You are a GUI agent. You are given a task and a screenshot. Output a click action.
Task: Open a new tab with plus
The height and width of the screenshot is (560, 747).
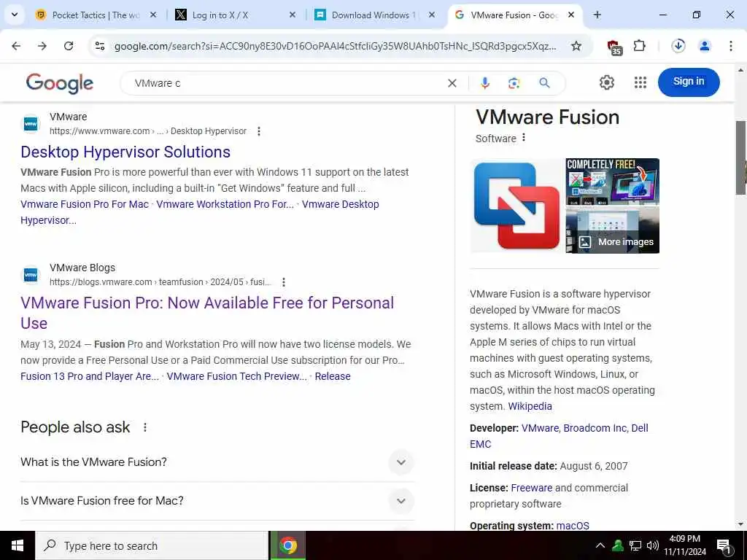(597, 15)
